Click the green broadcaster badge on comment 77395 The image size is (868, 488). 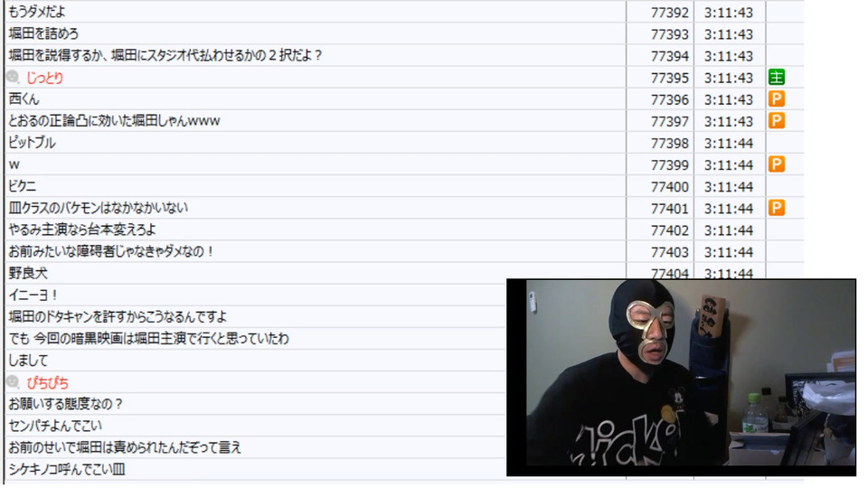click(x=776, y=77)
